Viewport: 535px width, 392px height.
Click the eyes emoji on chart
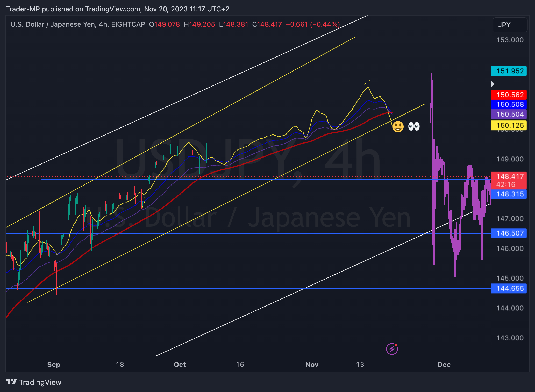pos(414,126)
